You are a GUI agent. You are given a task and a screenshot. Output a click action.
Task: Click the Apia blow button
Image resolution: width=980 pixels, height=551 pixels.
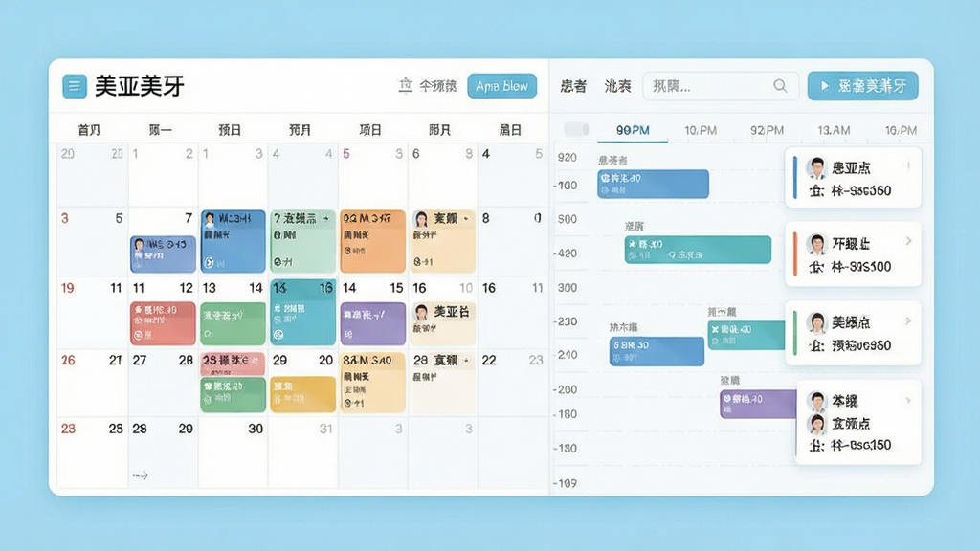(501, 86)
